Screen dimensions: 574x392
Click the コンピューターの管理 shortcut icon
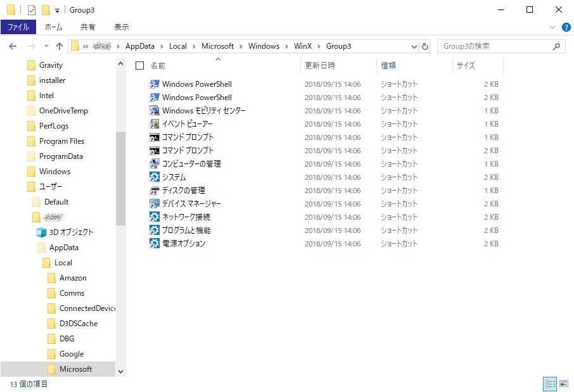pos(155,163)
